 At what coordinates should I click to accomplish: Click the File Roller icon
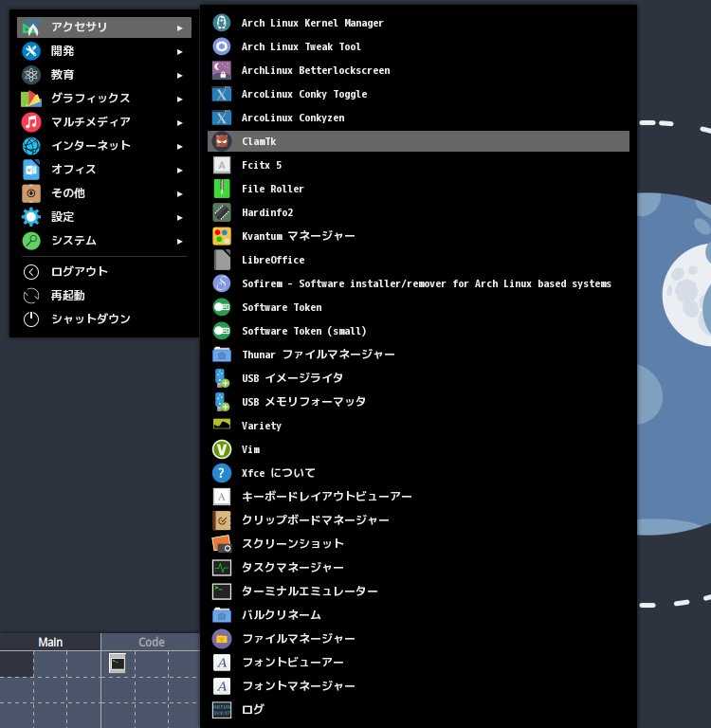[222, 189]
